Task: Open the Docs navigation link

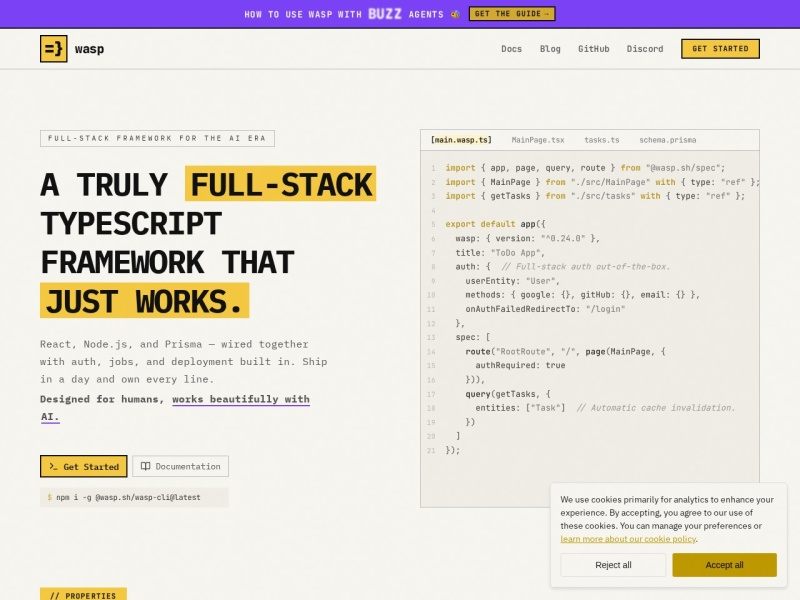Action: click(511, 49)
